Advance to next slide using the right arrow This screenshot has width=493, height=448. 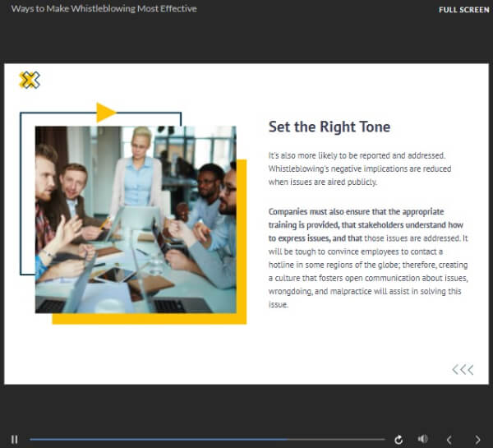[x=477, y=440]
